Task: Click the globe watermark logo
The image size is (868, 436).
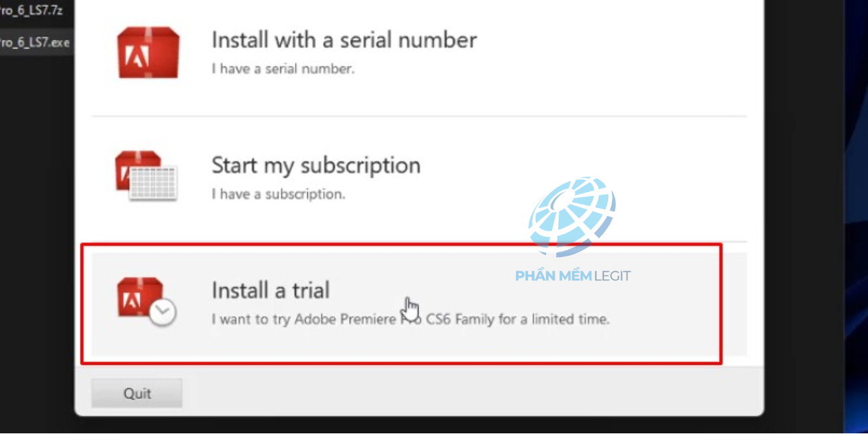Action: pyautogui.click(x=572, y=217)
